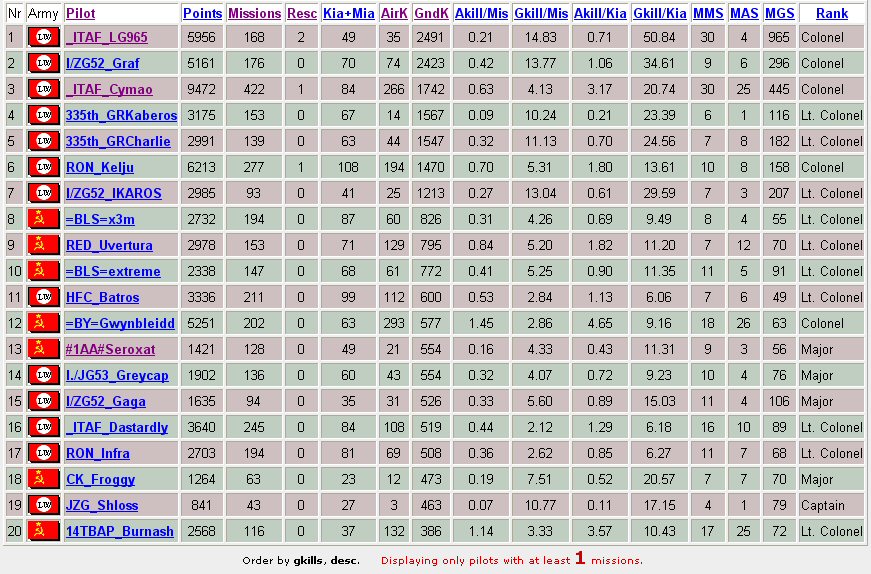Sort the table by the Points column
This screenshot has height=574, width=871.
click(x=202, y=13)
